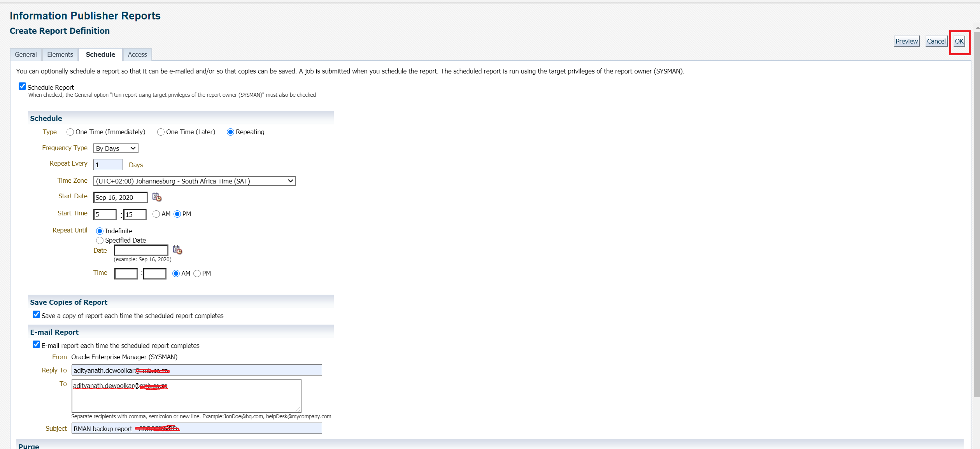Open the Start Date calendar picker icon
The image size is (980, 449).
click(x=157, y=197)
